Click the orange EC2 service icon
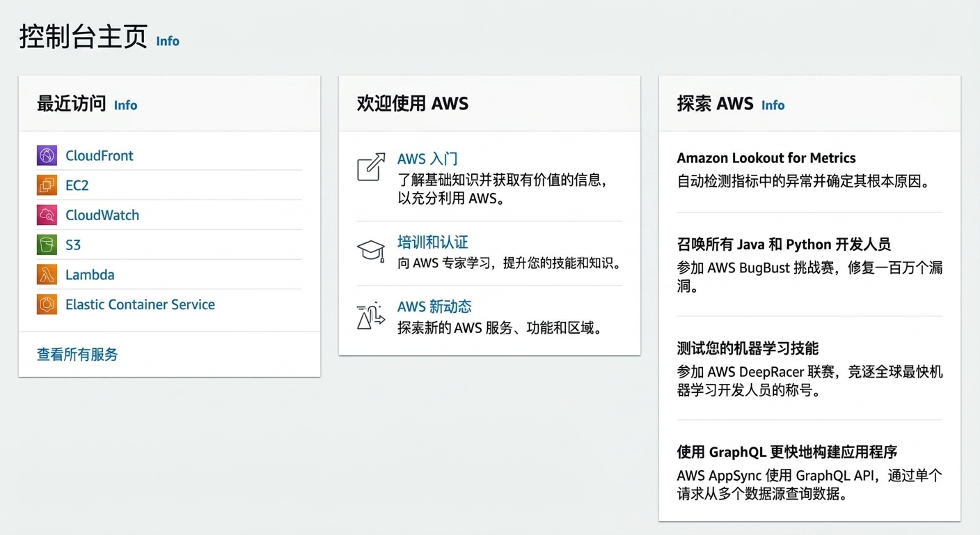 [x=47, y=185]
